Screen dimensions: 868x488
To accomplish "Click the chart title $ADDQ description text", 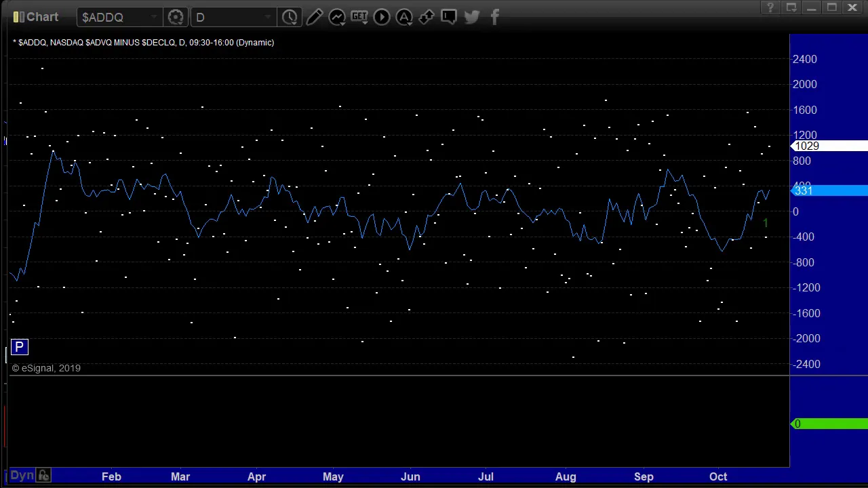I will coord(143,43).
